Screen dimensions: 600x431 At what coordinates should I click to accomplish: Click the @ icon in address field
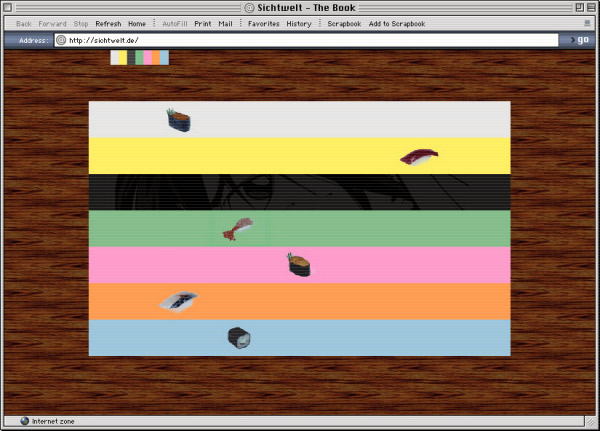[x=61, y=40]
